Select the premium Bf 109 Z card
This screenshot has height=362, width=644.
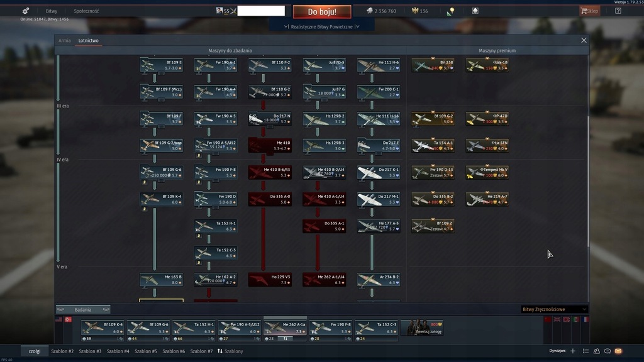(433, 226)
